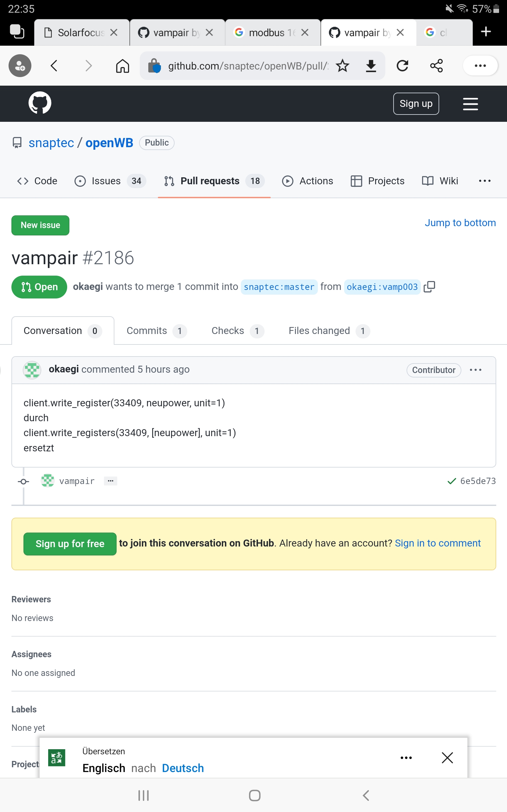
Task: Click the GitHub Octocat logo
Action: [x=40, y=103]
